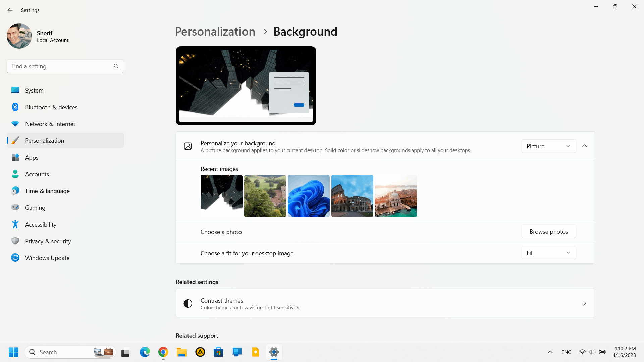
Task: Click the Bluetooth & devices icon
Action: click(15, 107)
